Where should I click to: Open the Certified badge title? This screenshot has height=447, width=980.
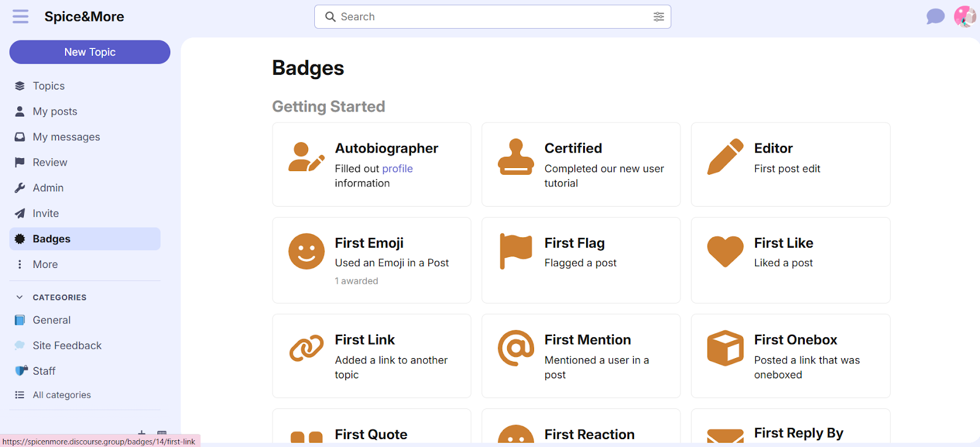pyautogui.click(x=573, y=148)
